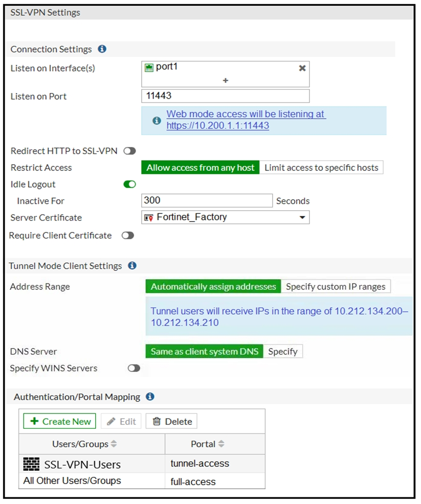Screen dimensions: 421x504
Task: Select Specify custom IP ranges
Action: pos(336,287)
